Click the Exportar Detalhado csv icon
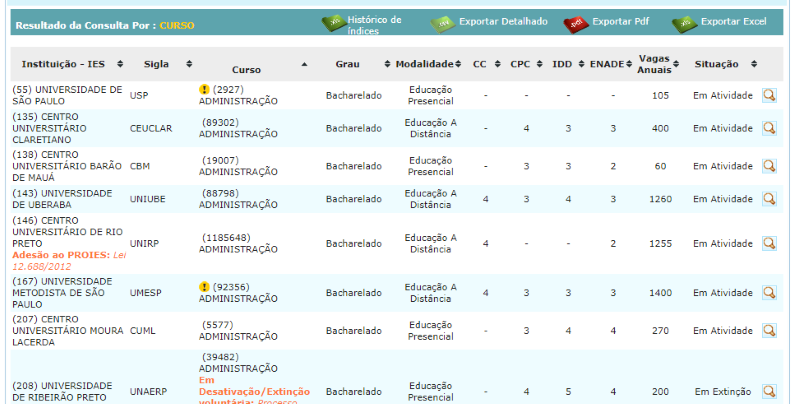 (x=442, y=23)
